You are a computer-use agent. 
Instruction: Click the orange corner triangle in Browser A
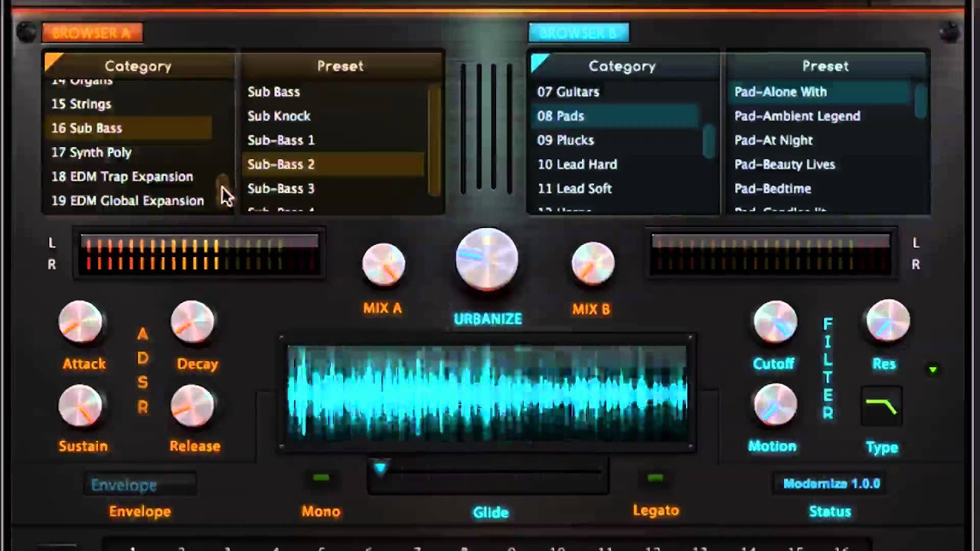(x=54, y=62)
